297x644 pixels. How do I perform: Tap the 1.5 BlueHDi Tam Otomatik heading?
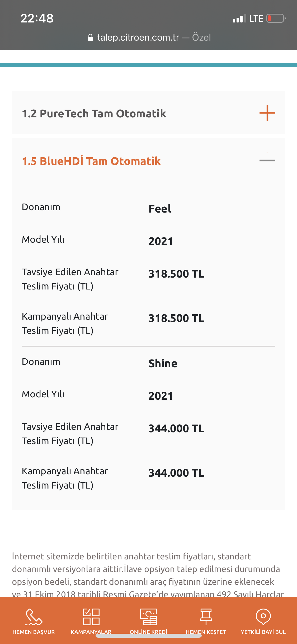[x=91, y=161]
